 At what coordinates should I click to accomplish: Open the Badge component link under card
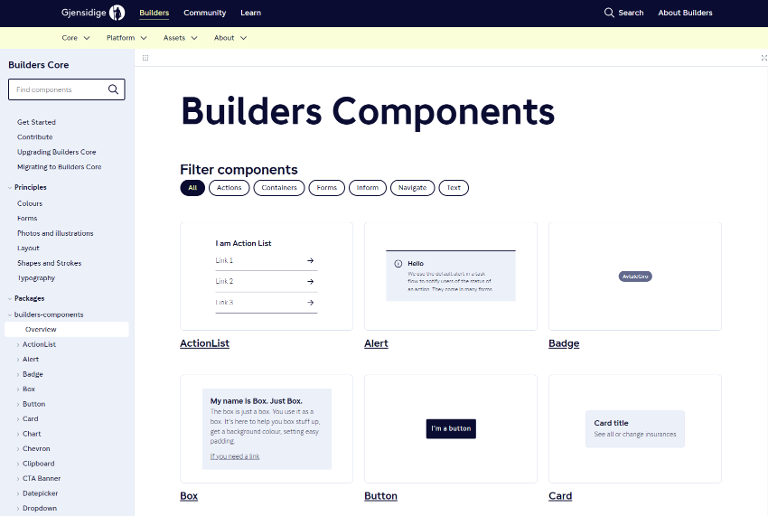pyautogui.click(x=564, y=344)
